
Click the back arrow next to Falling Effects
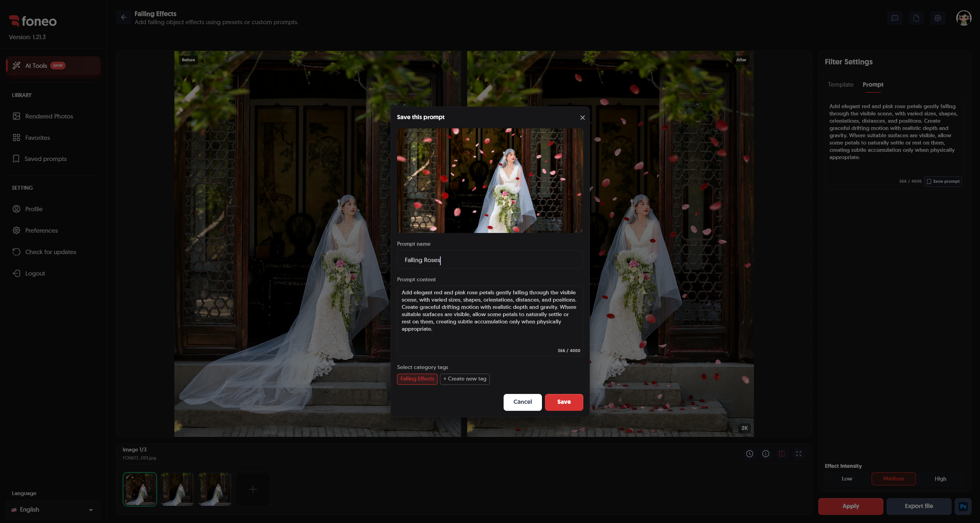(x=123, y=18)
